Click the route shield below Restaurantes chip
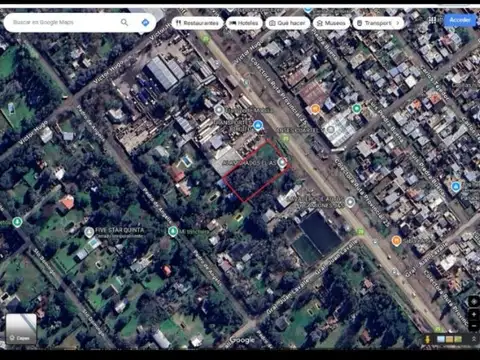This screenshot has height=360, width=480. point(205,39)
